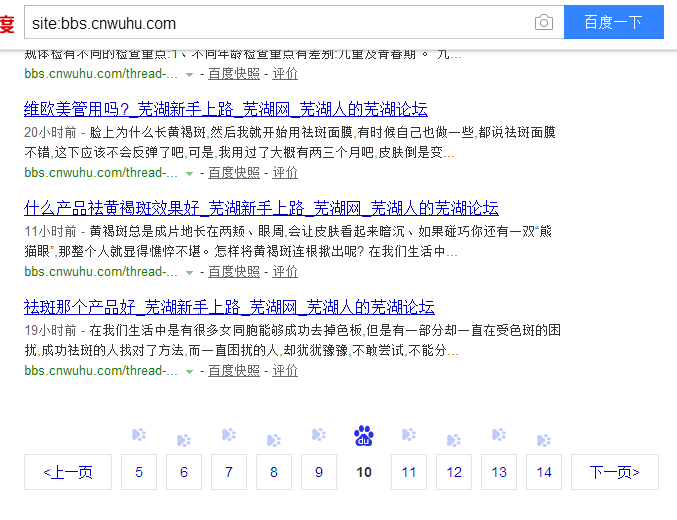
Task: Click the search input field
Action: 280,23
